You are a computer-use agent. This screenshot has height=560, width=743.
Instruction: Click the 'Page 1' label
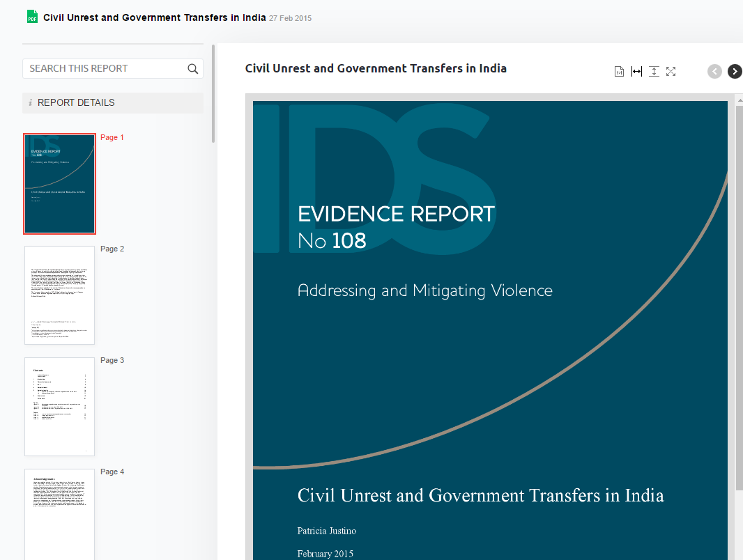click(112, 137)
